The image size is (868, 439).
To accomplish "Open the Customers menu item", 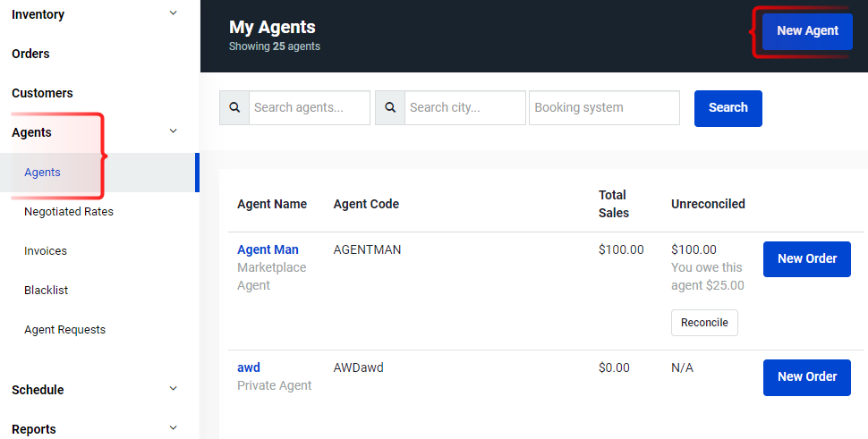I will [42, 93].
